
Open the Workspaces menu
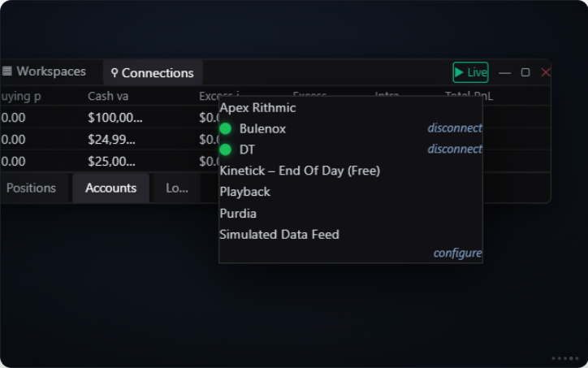point(44,71)
